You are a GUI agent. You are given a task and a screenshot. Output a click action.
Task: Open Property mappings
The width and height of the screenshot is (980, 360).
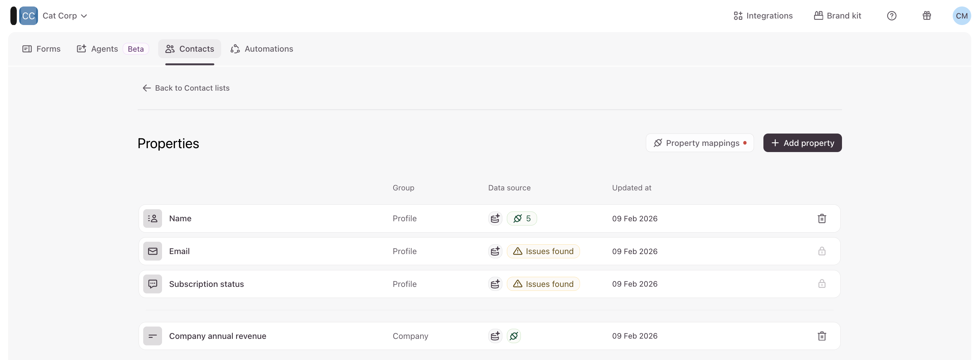pyautogui.click(x=699, y=143)
